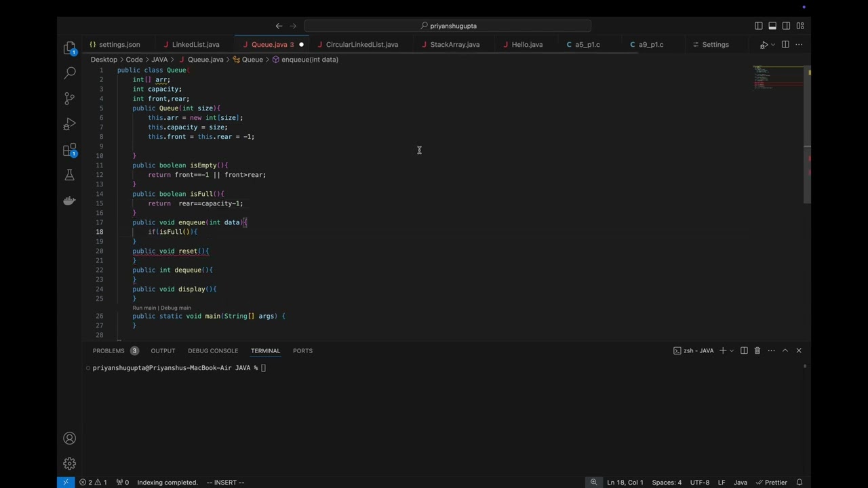This screenshot has width=868, height=488.
Task: Click the zoom magnifier status icon
Action: point(593,483)
